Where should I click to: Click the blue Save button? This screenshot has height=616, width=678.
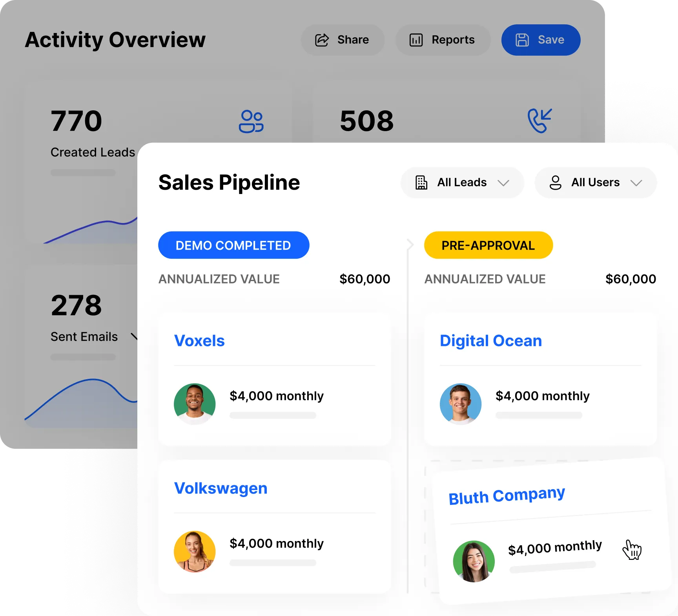(541, 40)
